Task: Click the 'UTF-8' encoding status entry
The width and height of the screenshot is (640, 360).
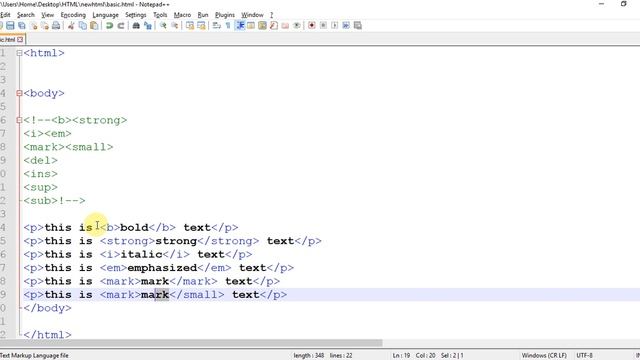Action: click(584, 356)
